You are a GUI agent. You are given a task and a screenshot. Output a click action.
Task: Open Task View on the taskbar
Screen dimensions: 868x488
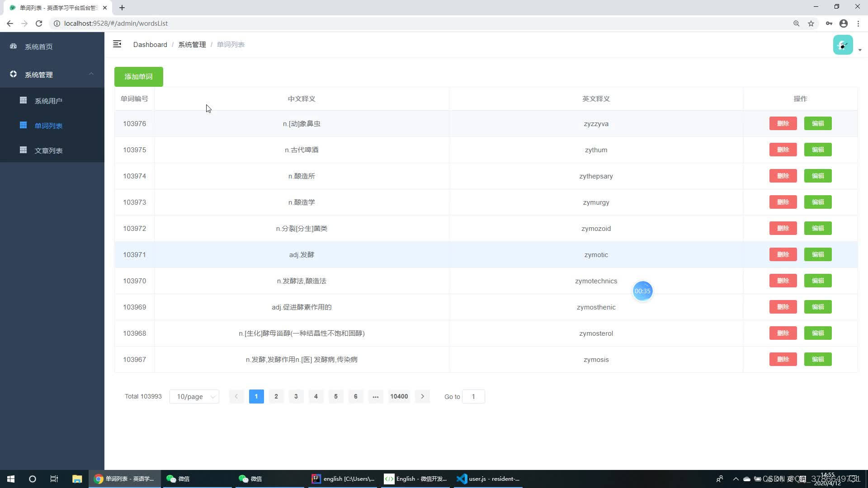pyautogui.click(x=54, y=479)
